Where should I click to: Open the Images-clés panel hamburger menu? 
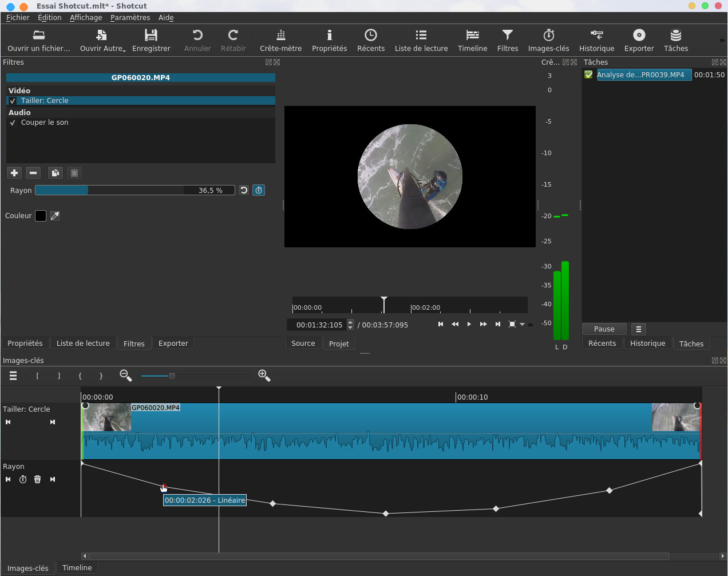pyautogui.click(x=13, y=376)
